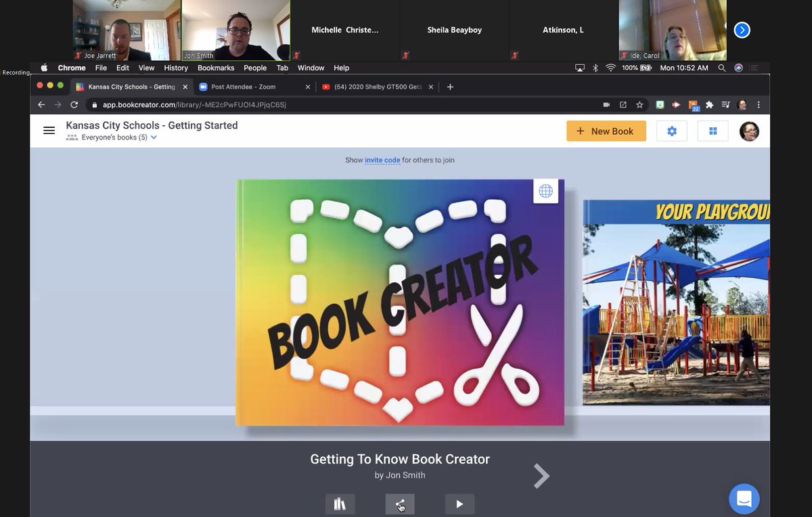Click the open-in-app icon in the address bar
Viewport: 812px width, 517px height.
coord(623,105)
